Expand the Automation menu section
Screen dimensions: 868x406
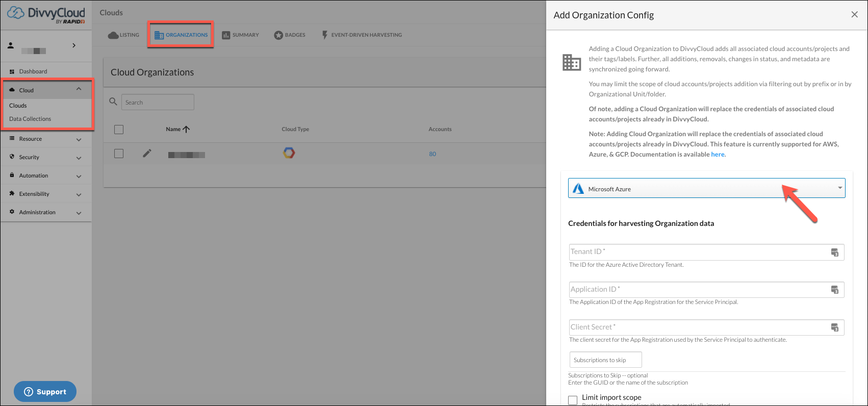pos(79,176)
